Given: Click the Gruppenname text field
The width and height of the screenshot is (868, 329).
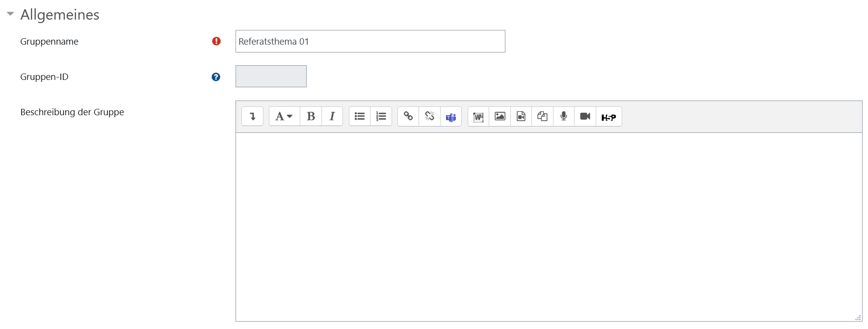Looking at the screenshot, I should coord(370,41).
